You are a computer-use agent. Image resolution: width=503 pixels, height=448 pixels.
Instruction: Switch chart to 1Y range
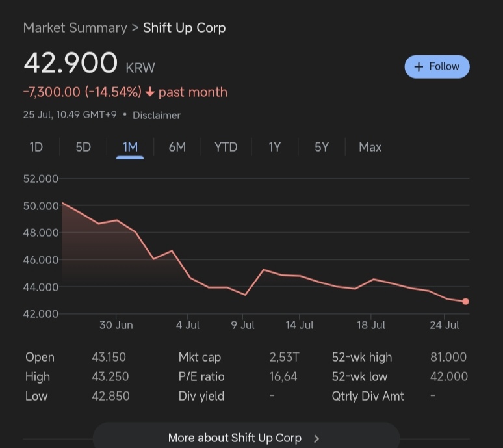[x=275, y=147]
